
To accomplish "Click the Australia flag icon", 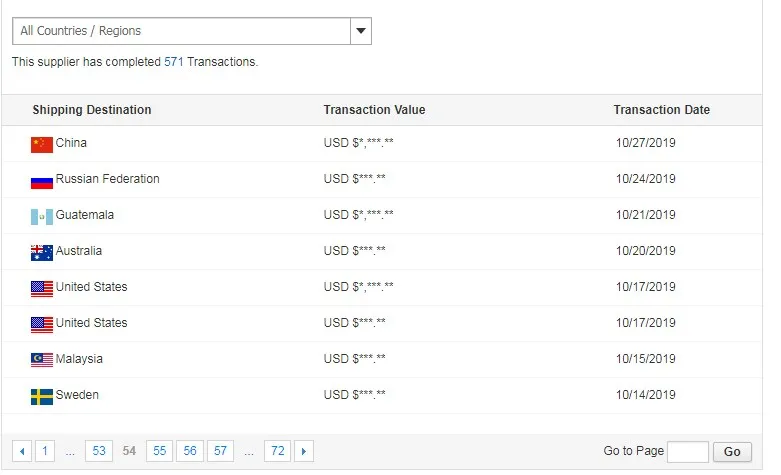I will point(41,252).
